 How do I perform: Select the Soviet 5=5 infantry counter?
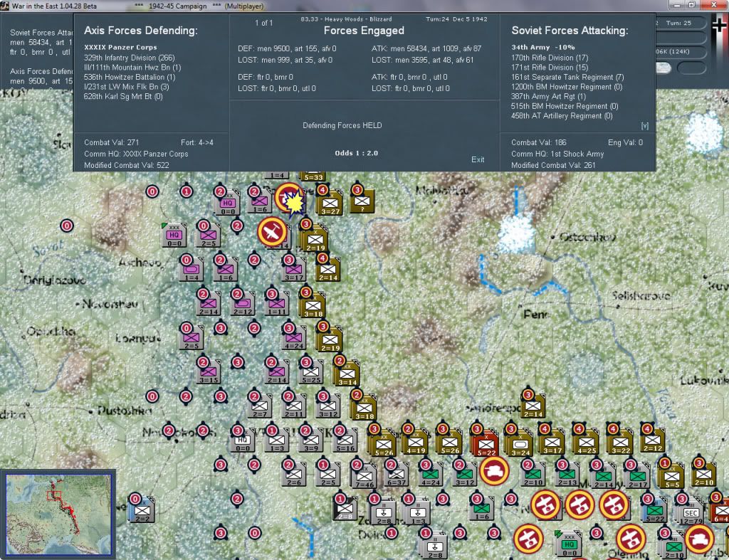tap(671, 476)
